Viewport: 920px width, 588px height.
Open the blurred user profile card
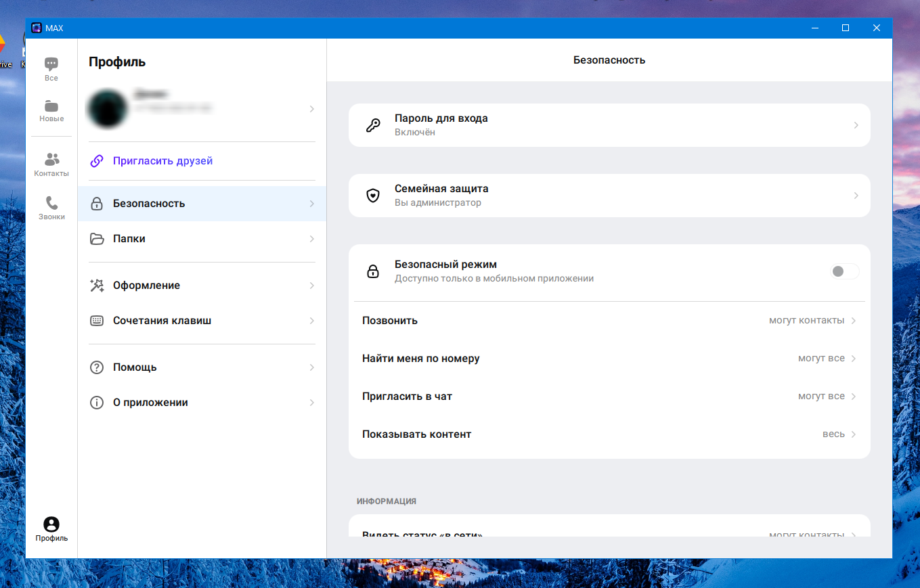(202, 108)
